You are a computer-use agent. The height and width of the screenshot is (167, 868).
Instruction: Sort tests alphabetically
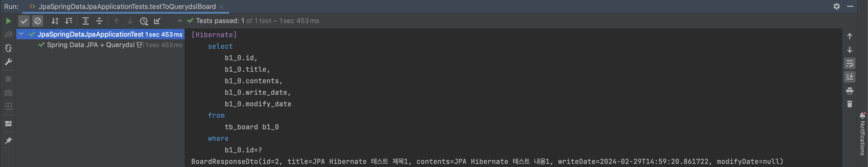pyautogui.click(x=55, y=21)
